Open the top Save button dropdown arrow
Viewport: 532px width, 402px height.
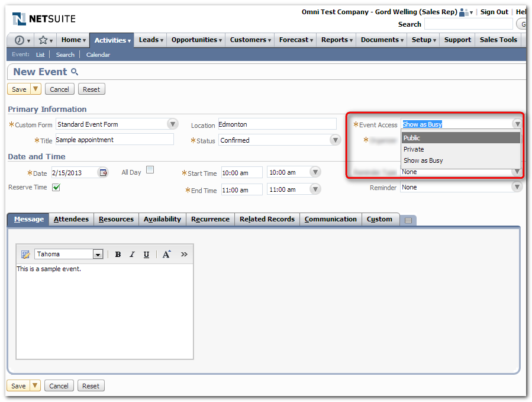(x=36, y=89)
